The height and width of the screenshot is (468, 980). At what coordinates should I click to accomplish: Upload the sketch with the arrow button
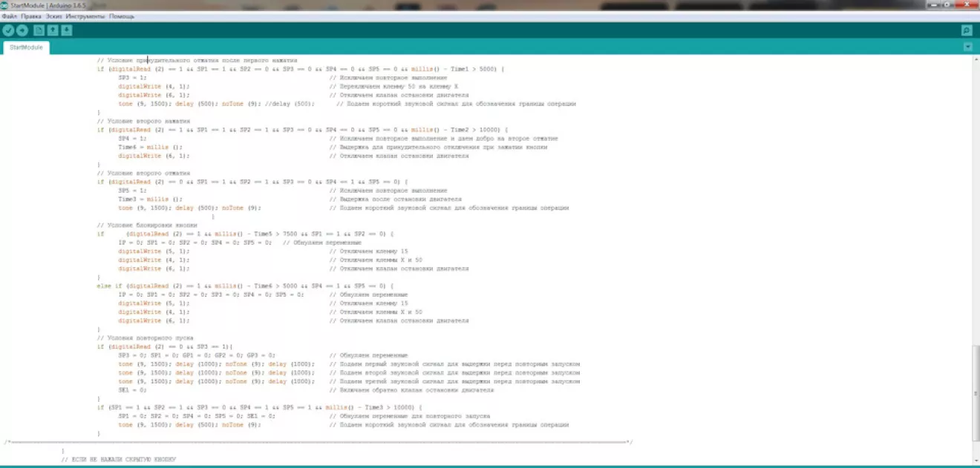pyautogui.click(x=22, y=30)
